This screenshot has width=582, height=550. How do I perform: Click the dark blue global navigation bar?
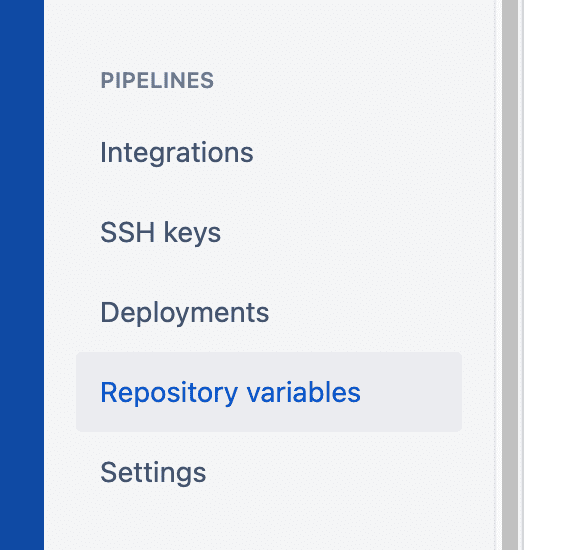click(x=22, y=275)
